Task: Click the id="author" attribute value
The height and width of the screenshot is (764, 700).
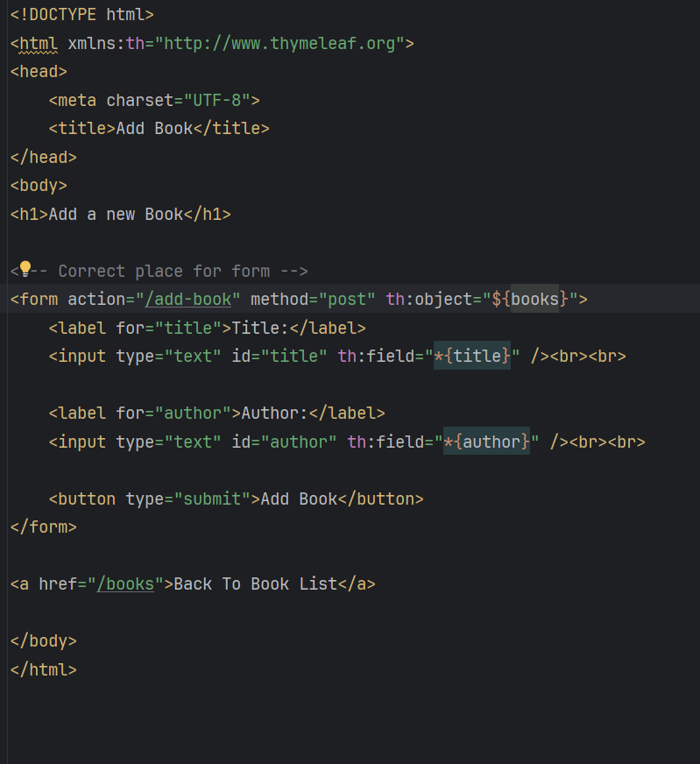Action: (x=299, y=442)
